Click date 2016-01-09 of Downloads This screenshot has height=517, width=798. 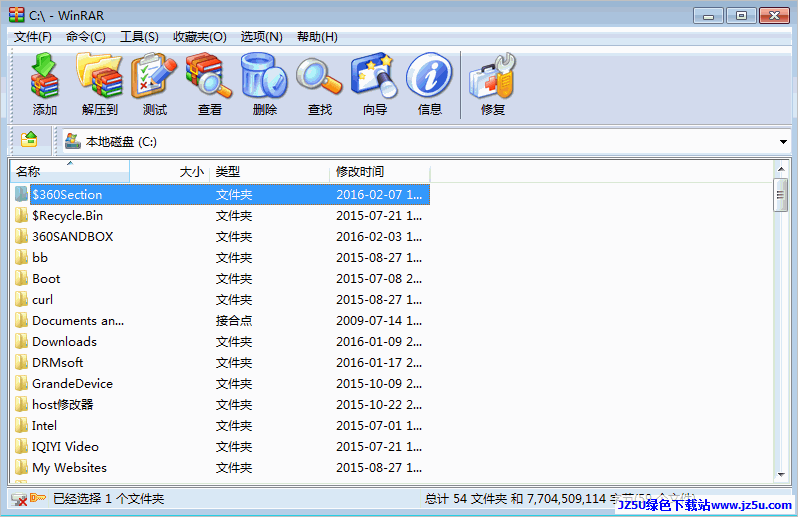coord(379,341)
